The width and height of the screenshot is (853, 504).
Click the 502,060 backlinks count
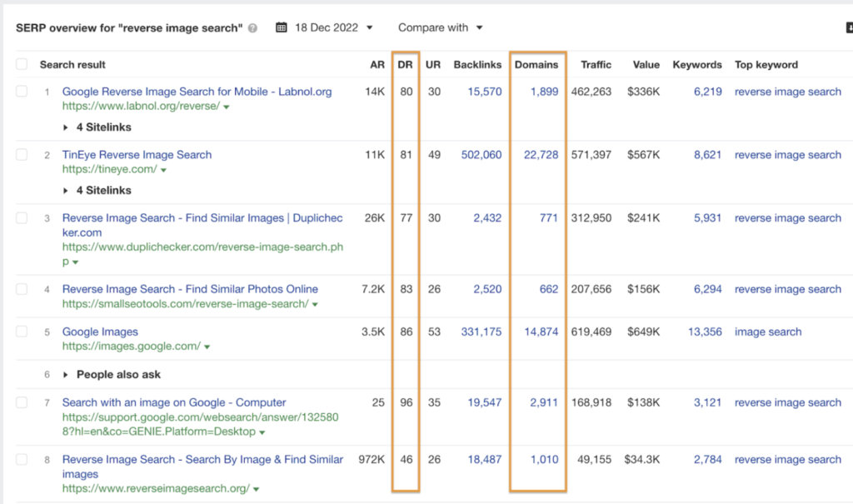[481, 155]
